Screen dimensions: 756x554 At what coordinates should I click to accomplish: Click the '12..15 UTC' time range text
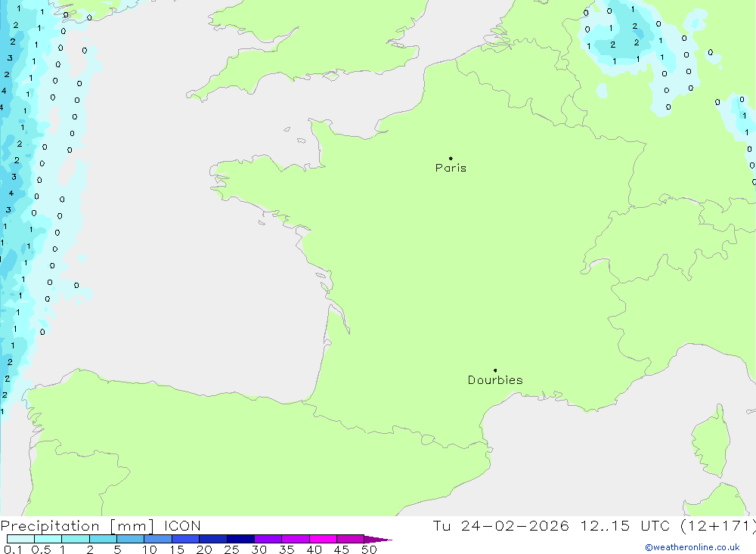[625, 525]
